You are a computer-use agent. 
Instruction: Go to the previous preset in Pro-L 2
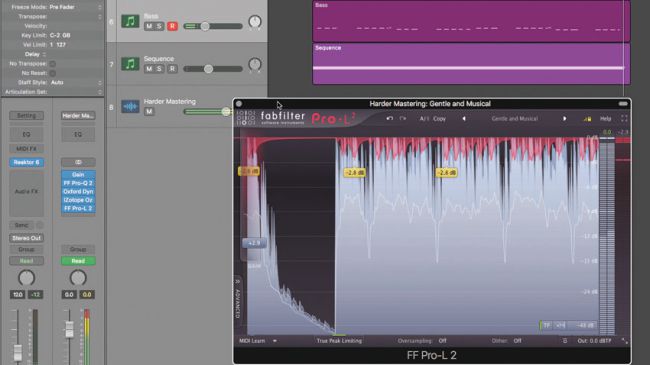(464, 119)
